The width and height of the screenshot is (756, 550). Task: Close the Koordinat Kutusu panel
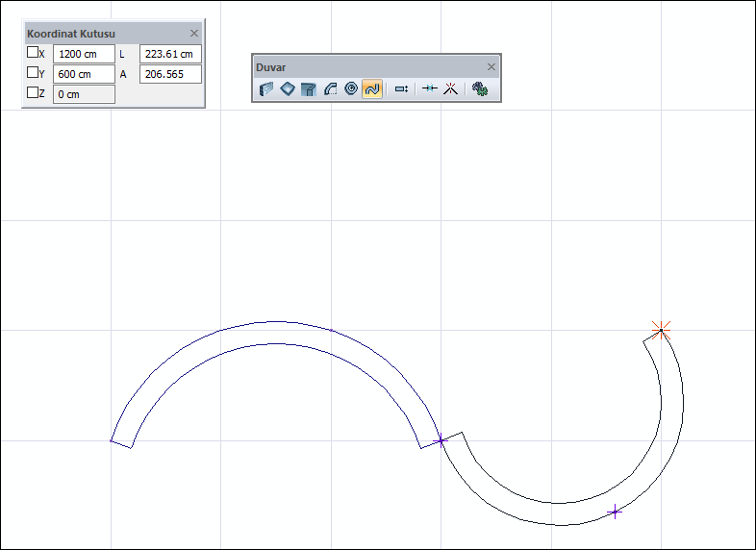coord(194,33)
